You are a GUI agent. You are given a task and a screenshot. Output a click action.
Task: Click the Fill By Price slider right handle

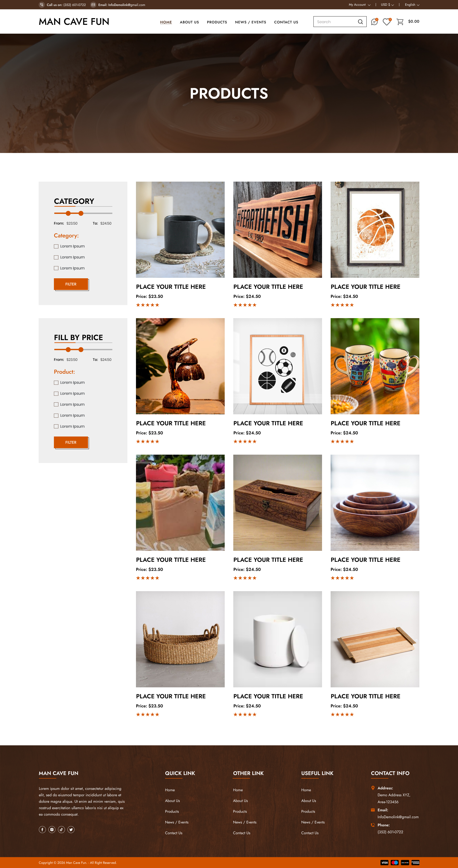(x=81, y=350)
